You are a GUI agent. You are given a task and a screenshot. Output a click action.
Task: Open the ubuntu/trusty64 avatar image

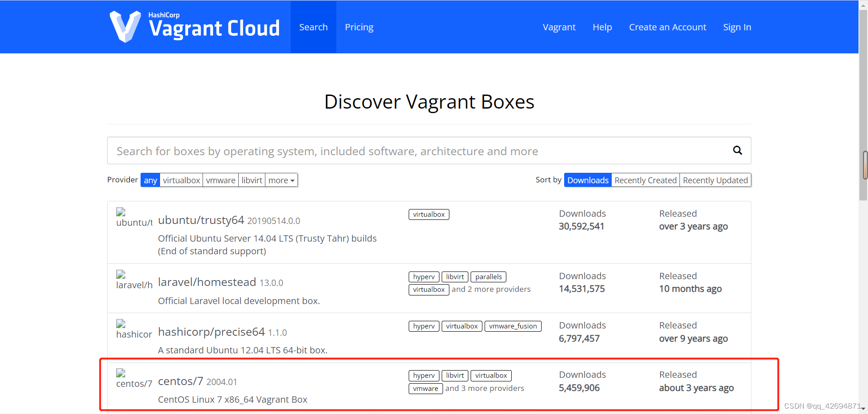pos(134,218)
